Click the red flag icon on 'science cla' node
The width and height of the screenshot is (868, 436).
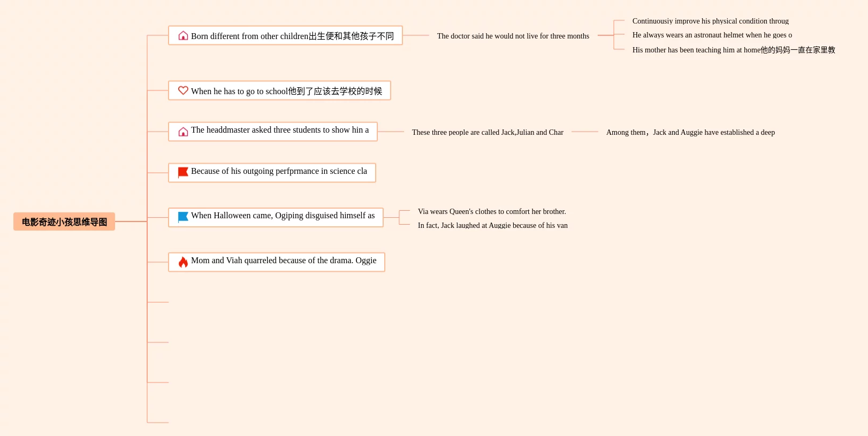(x=183, y=172)
